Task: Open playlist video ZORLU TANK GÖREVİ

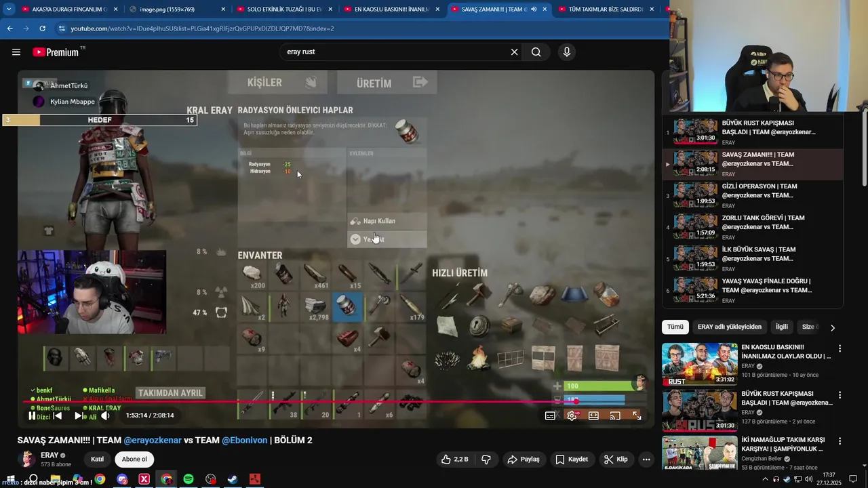Action: 753,228
